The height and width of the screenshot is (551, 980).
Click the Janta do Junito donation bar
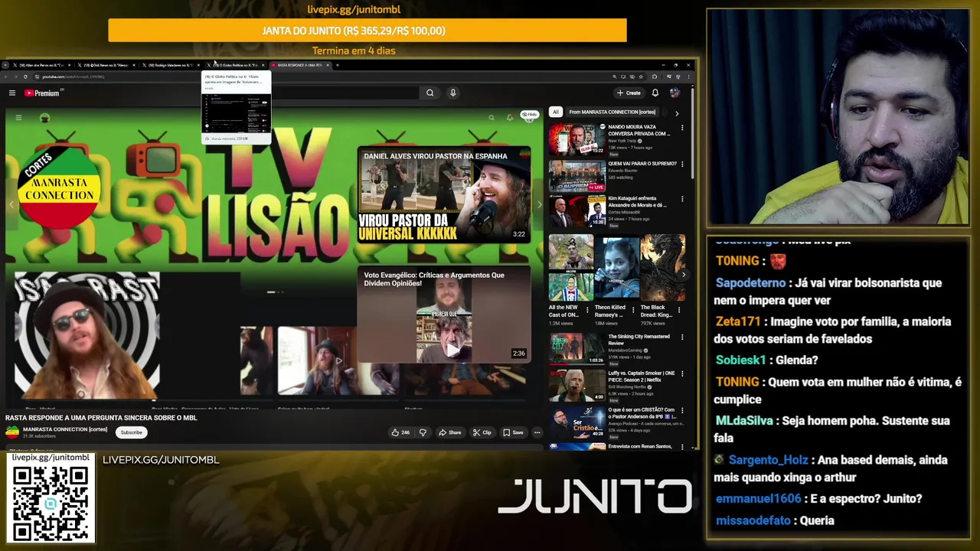(367, 31)
